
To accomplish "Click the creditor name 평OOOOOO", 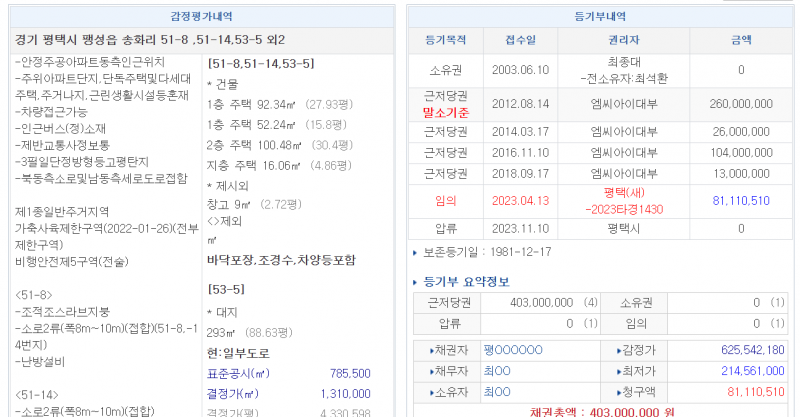I will (x=512, y=350).
